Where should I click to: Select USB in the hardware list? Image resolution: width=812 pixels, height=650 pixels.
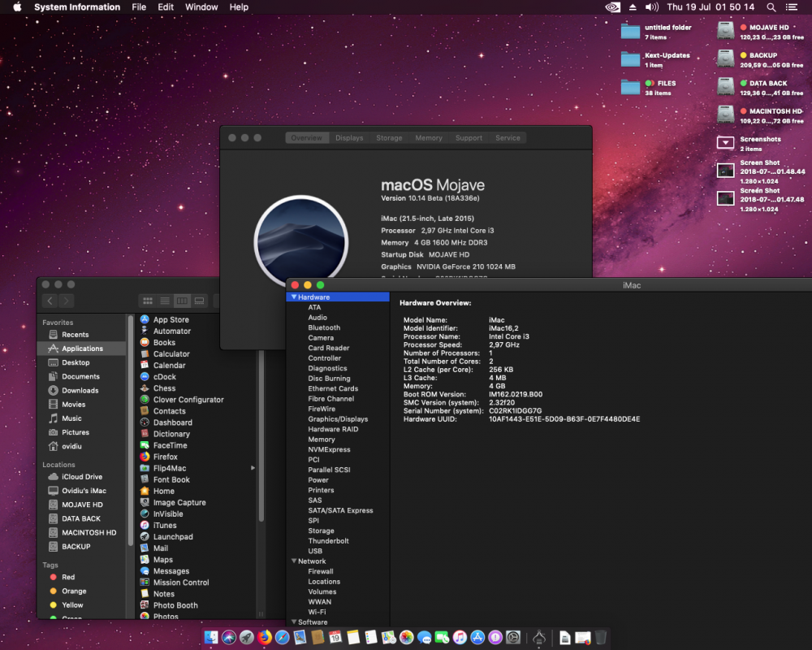(x=315, y=551)
